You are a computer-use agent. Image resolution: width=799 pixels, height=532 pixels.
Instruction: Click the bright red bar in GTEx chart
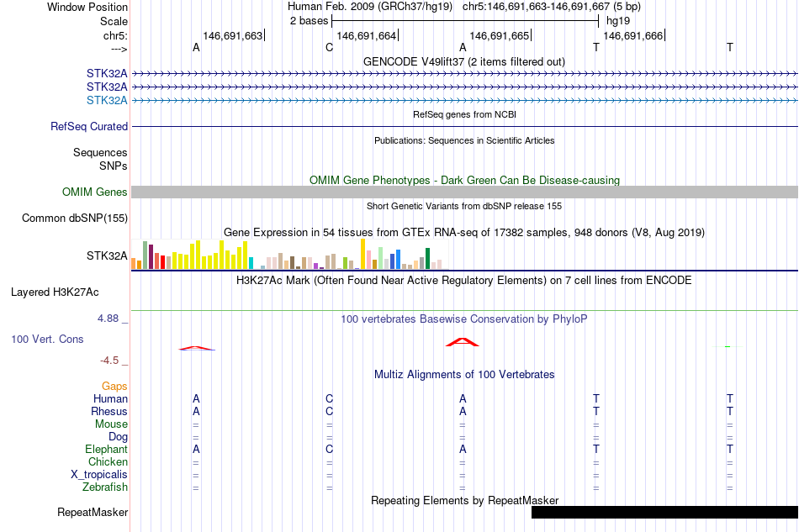(162, 262)
